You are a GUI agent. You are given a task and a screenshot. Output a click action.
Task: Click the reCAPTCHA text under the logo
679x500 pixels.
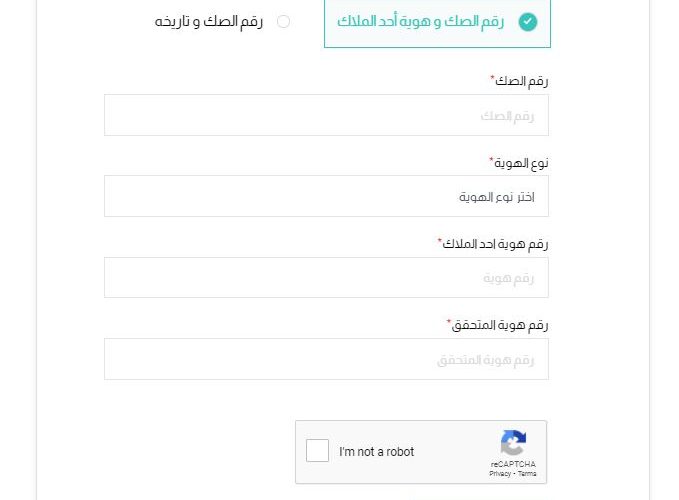pos(513,464)
